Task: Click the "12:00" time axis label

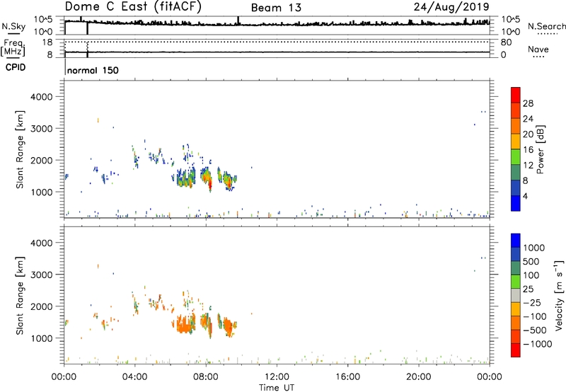Action: tap(277, 377)
